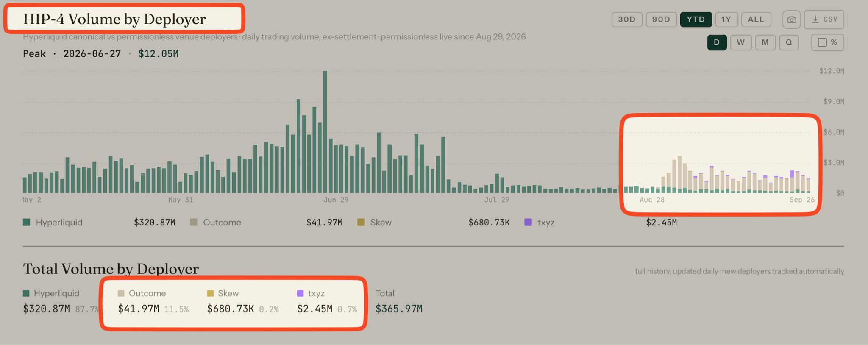This screenshot has width=868, height=345.
Task: Switch to quarterly Q granularity
Action: 789,42
